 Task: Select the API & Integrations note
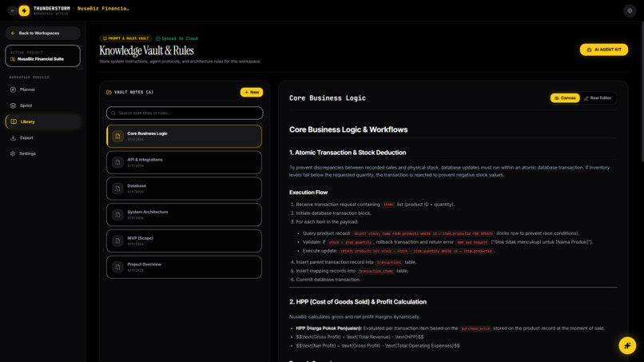coord(184,162)
